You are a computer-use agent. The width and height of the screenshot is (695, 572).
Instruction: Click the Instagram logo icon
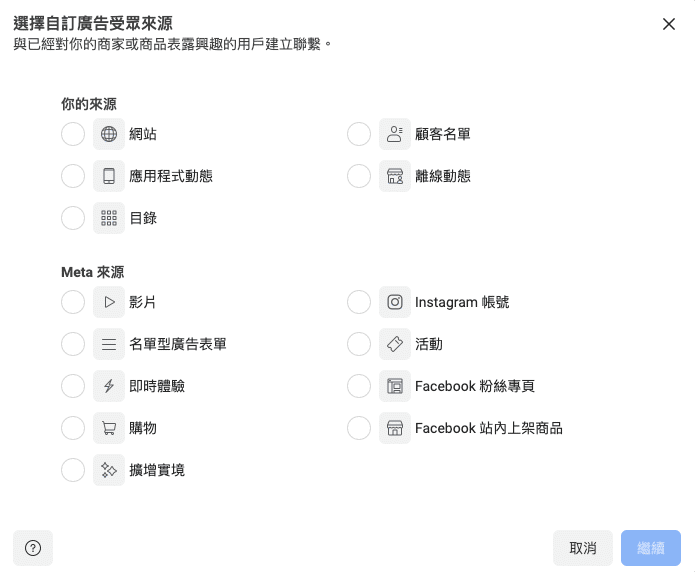coord(395,302)
